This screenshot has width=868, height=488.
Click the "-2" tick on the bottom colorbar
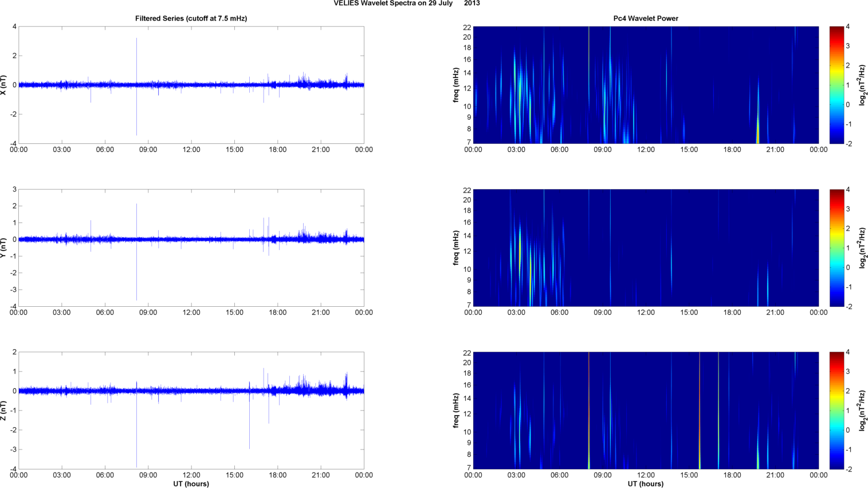pyautogui.click(x=849, y=469)
